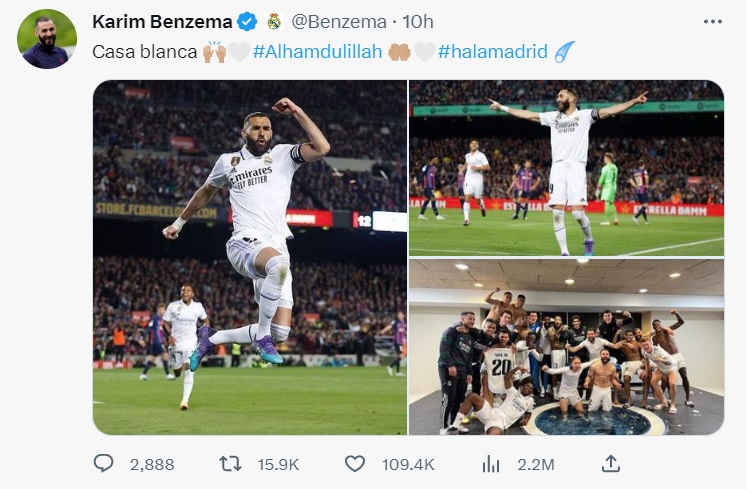Viewport: 753px width, 489px height.
Task: Click the reply speech bubble icon
Action: click(x=105, y=464)
